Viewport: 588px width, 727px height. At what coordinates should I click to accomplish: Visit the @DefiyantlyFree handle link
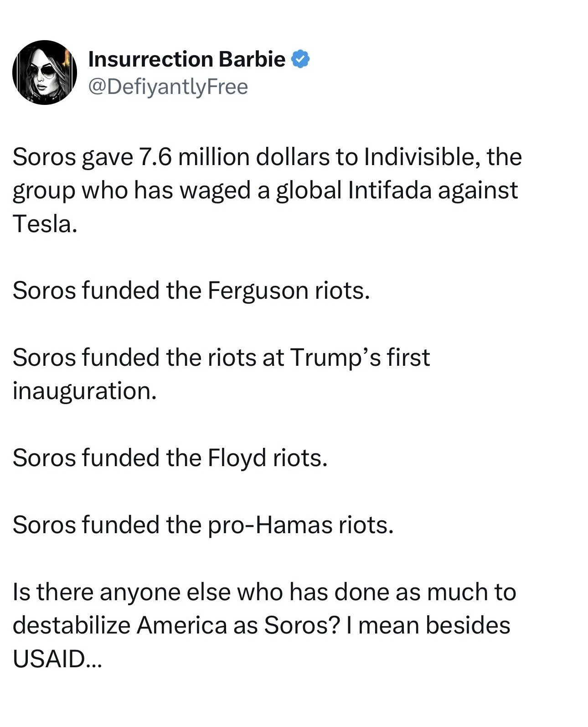(x=168, y=87)
